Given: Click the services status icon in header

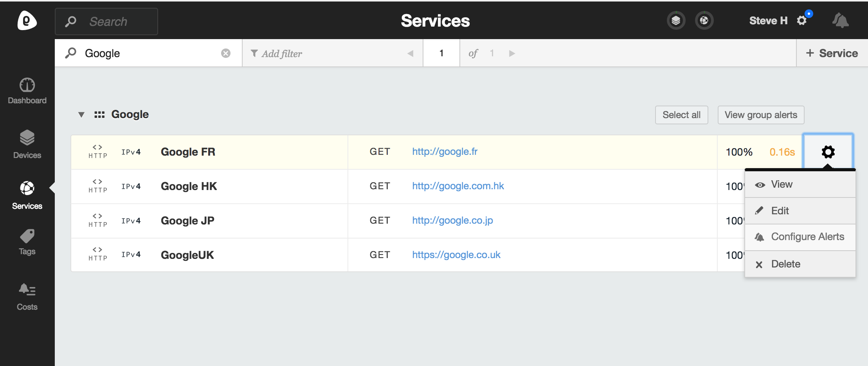Looking at the screenshot, I should coord(704,20).
